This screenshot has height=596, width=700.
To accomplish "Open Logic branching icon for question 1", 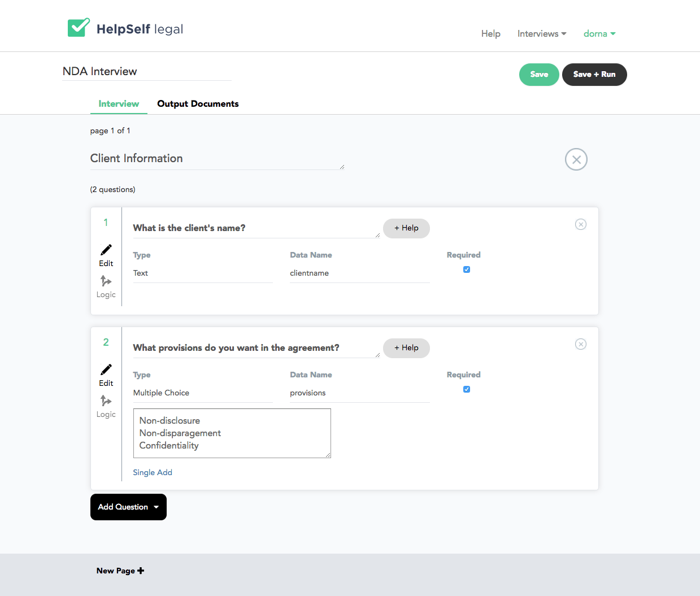I will point(106,281).
